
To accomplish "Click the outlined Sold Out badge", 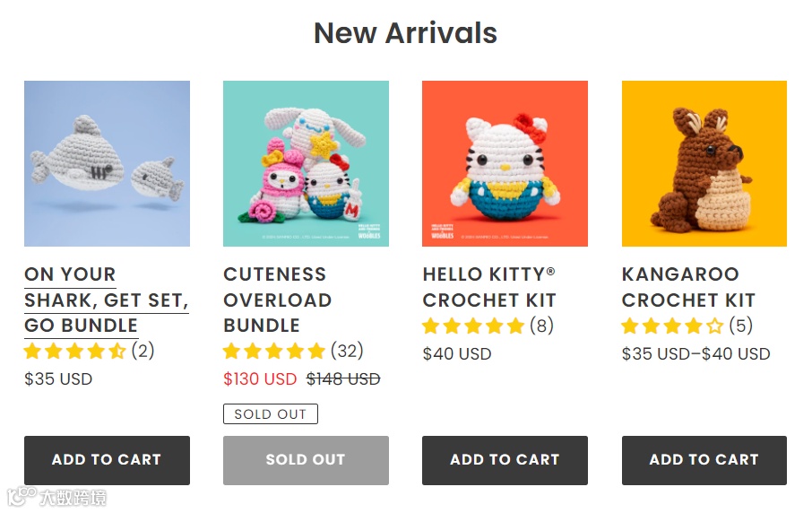I will tap(270, 414).
